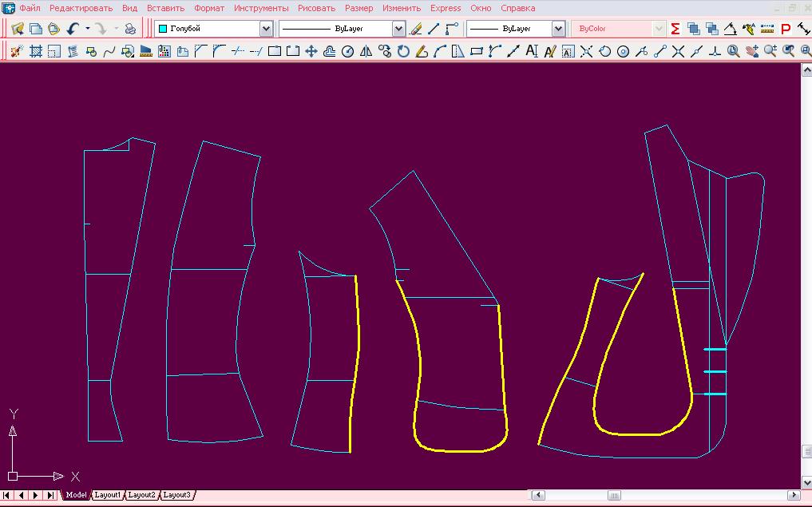Click the multiline text AI tool
The width and height of the screenshot is (812, 507).
coord(532,52)
